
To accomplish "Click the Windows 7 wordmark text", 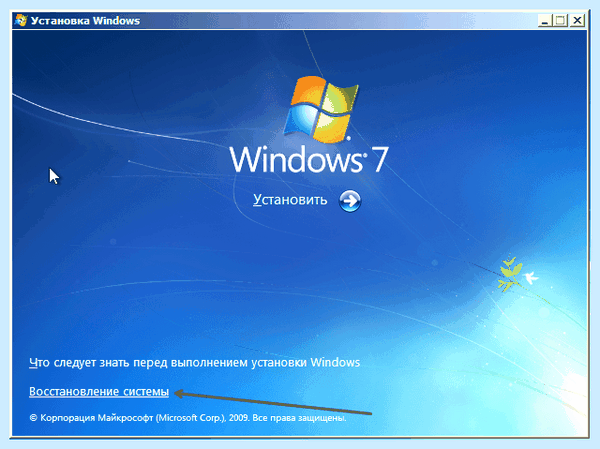I will click(x=309, y=159).
